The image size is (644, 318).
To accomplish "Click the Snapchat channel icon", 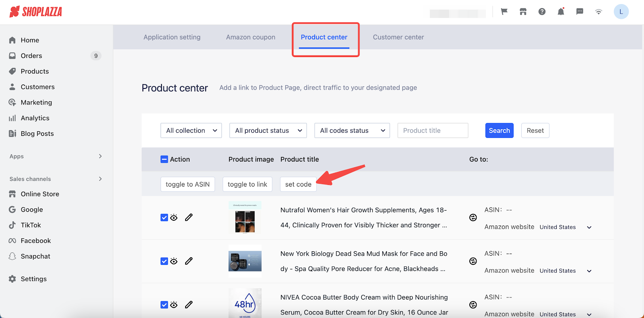I will pyautogui.click(x=12, y=256).
